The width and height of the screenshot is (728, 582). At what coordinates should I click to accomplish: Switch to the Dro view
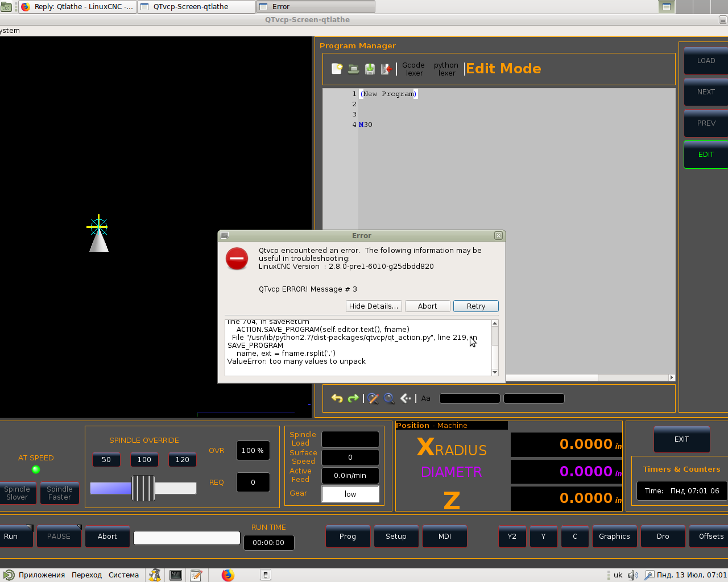(x=663, y=537)
